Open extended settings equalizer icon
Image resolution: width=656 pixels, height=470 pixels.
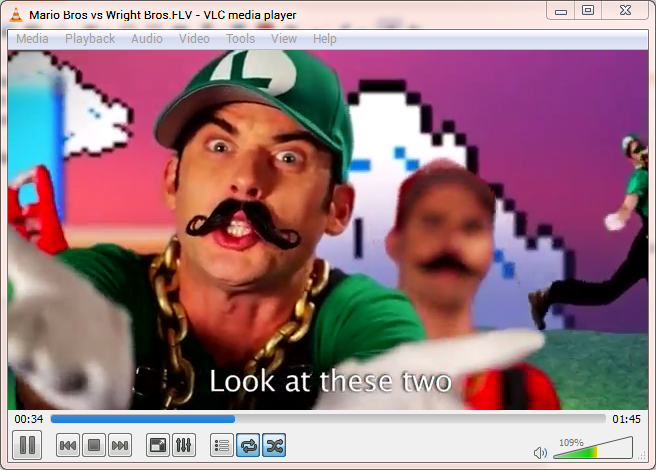184,445
